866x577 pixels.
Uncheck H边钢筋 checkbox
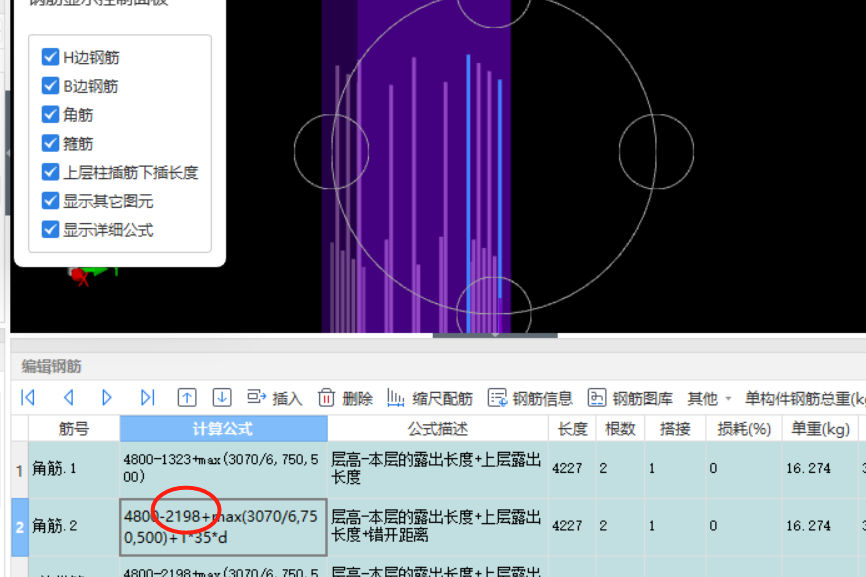(50, 57)
